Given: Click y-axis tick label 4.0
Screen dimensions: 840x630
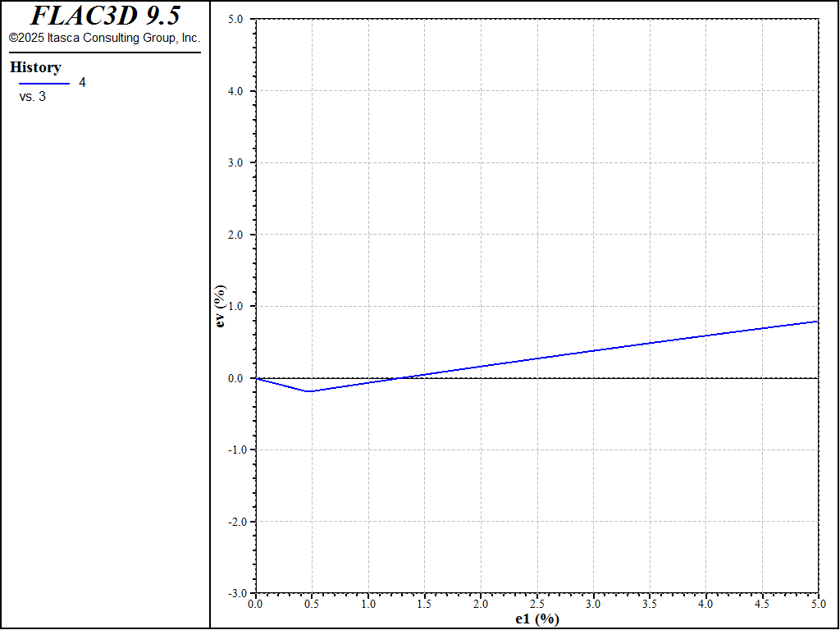Looking at the screenshot, I should click(235, 91).
